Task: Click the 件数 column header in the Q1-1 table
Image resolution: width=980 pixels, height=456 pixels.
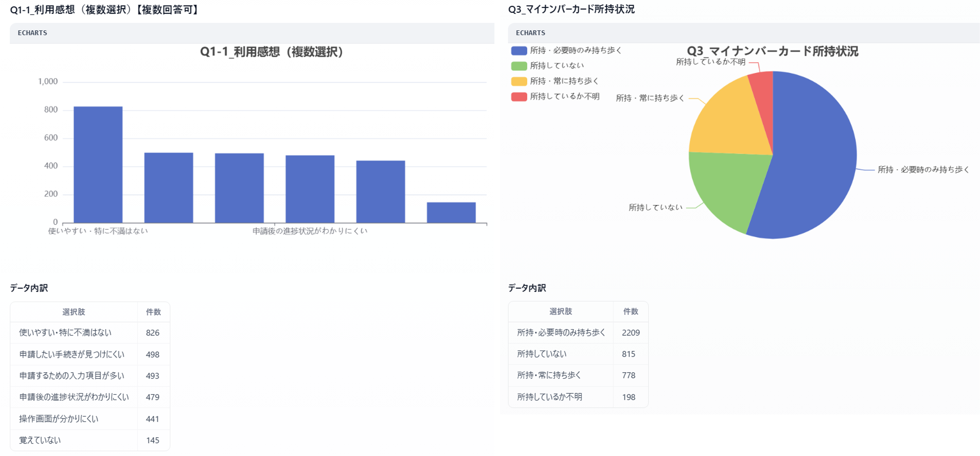Action: [x=154, y=312]
